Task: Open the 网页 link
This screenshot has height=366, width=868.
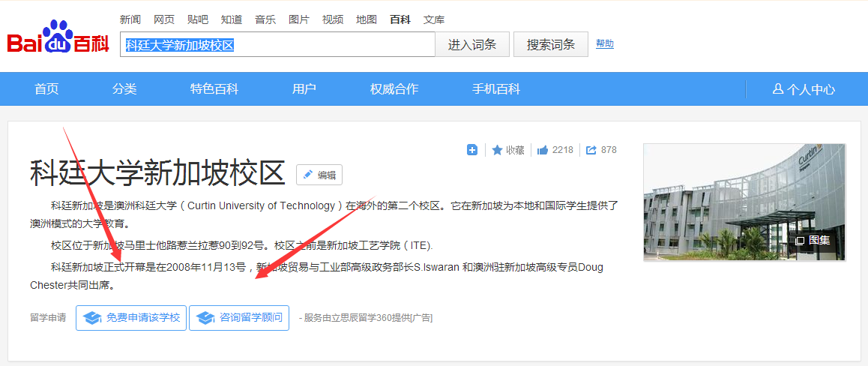Action: pos(164,20)
